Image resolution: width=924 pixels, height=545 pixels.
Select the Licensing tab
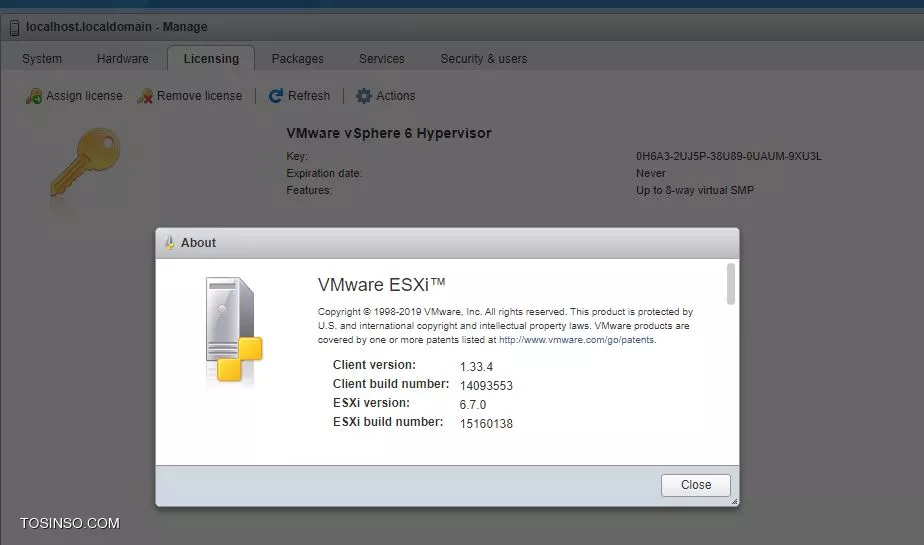click(211, 59)
